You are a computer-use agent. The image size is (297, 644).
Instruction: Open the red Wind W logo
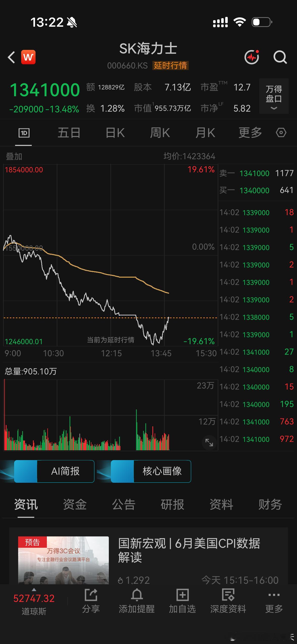tap(28, 57)
